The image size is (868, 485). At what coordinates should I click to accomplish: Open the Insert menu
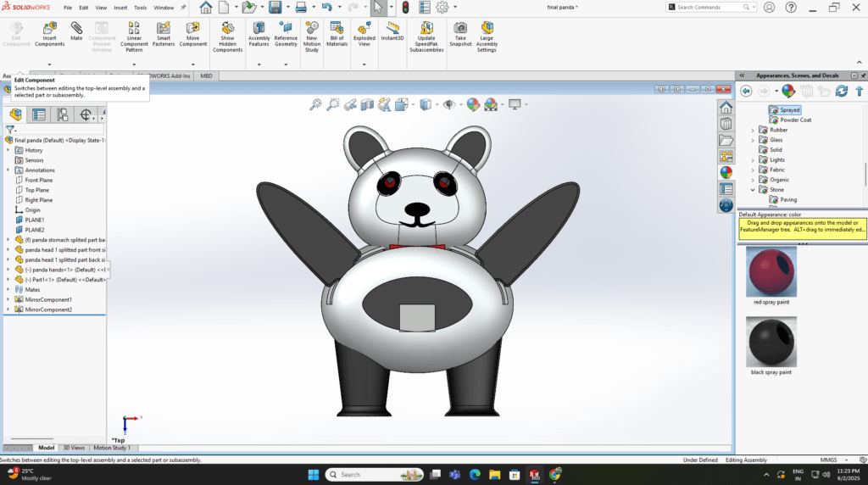tap(120, 8)
